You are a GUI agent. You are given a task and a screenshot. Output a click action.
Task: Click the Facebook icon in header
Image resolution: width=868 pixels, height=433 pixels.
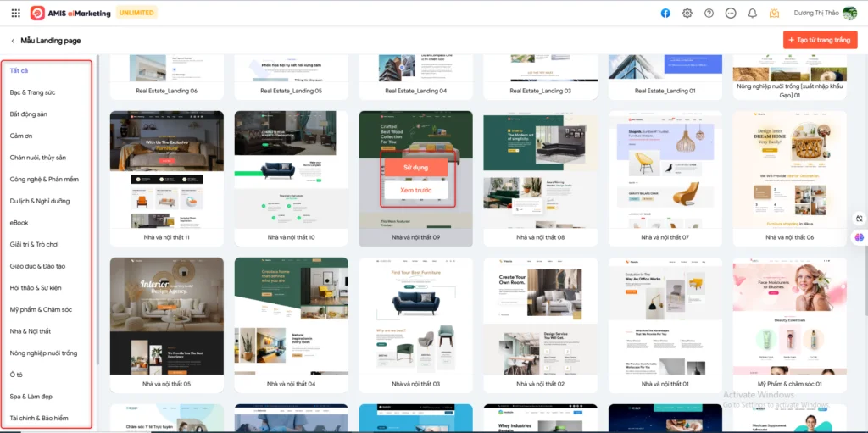point(665,14)
